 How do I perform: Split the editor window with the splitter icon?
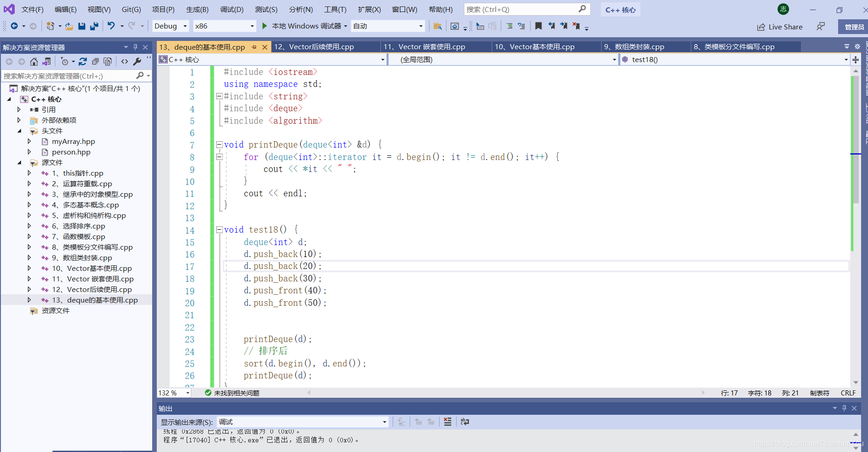click(856, 59)
